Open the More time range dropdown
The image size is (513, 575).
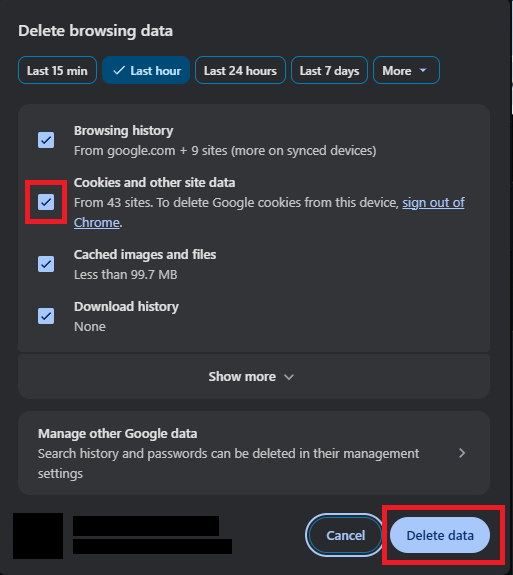click(406, 70)
